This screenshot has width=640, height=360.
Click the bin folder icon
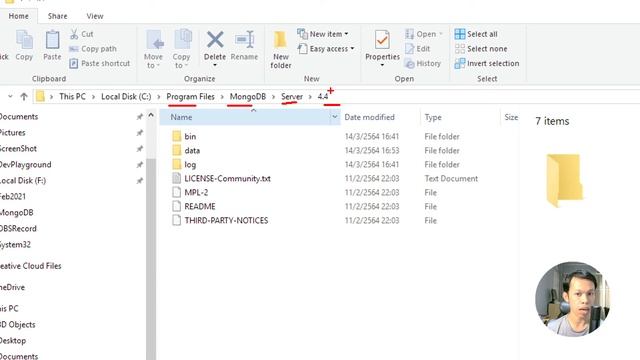pos(176,136)
